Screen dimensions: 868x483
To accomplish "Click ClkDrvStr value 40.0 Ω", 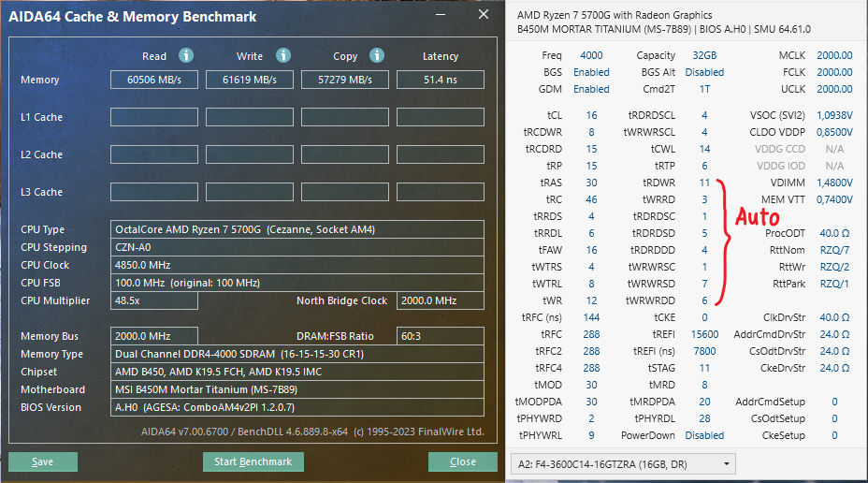I will click(834, 317).
